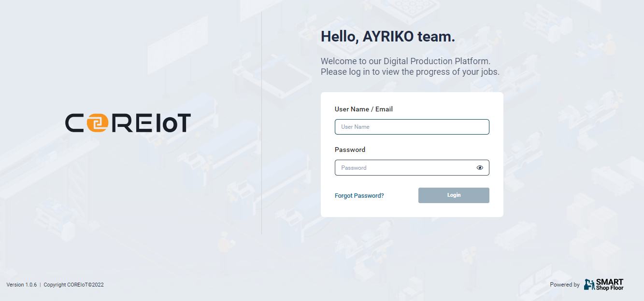The height and width of the screenshot is (301, 644).
Task: Click the SMART Shop Floor wordmark
Action: (610, 285)
